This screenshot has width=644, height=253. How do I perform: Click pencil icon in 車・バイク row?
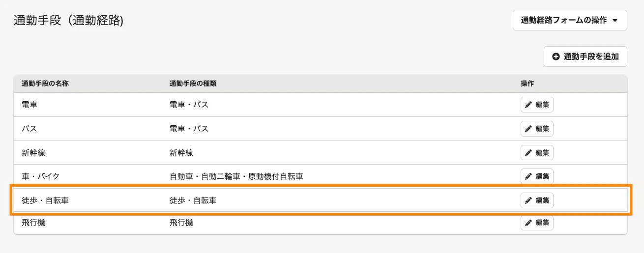tap(528, 176)
